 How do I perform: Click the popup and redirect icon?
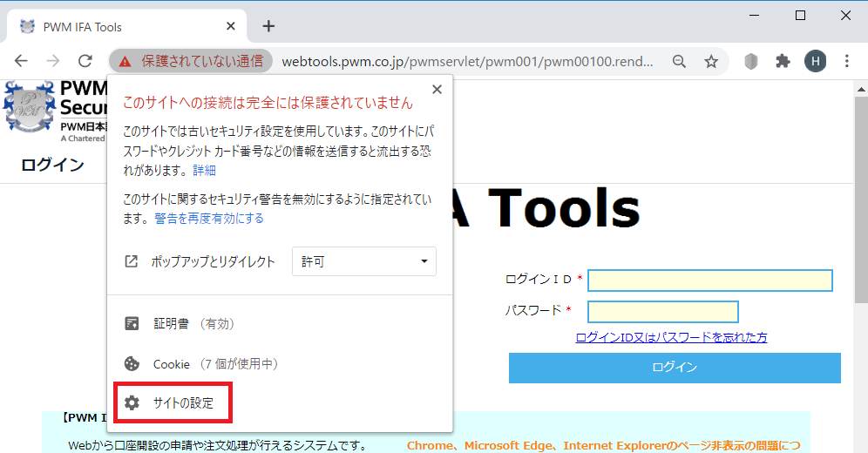click(132, 261)
